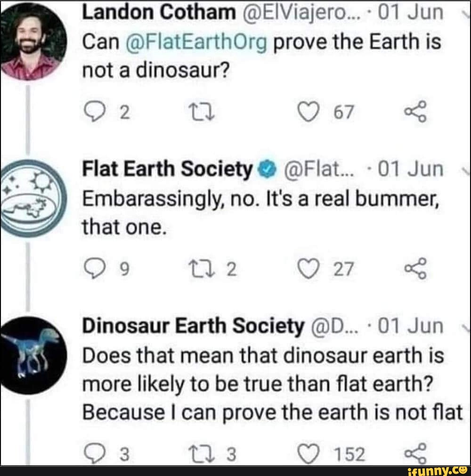Click the 01 Jun timestamp on the first tweet

413,12
